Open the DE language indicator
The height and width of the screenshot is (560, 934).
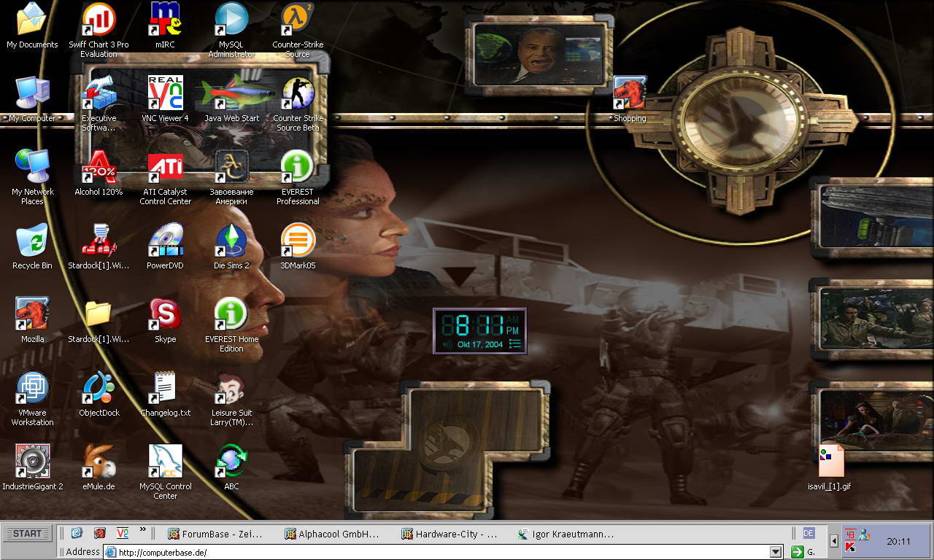[808, 533]
